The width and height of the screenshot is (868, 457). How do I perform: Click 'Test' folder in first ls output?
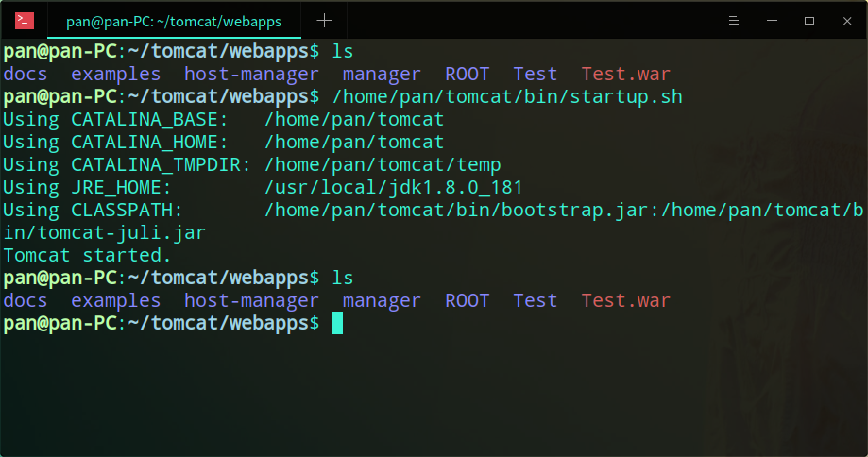[535, 75]
